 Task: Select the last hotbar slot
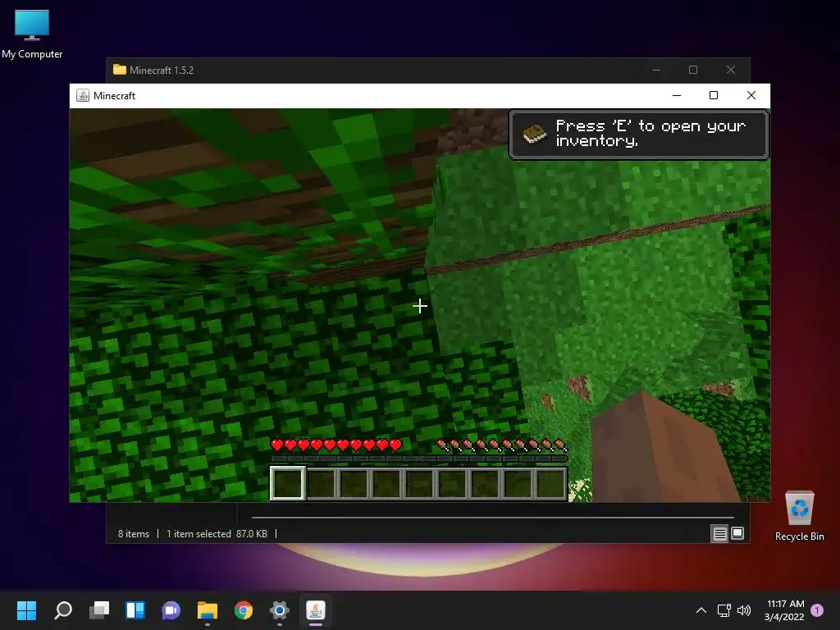[550, 483]
